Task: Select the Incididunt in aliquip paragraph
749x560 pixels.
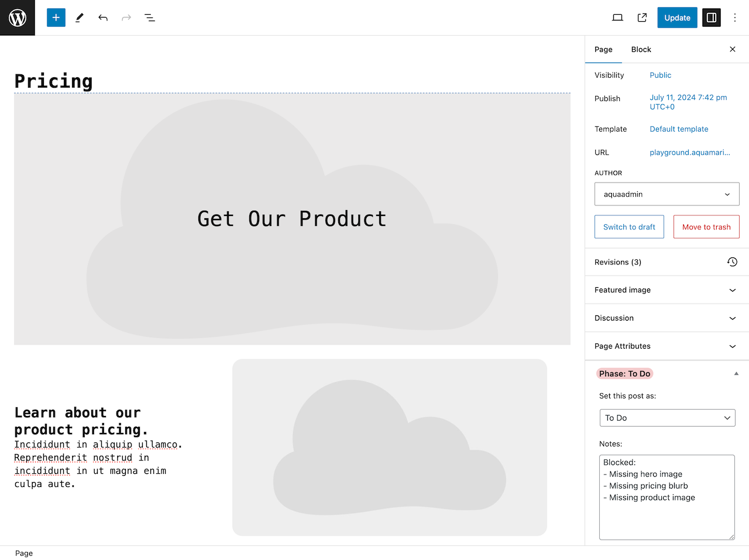Action: point(98,464)
